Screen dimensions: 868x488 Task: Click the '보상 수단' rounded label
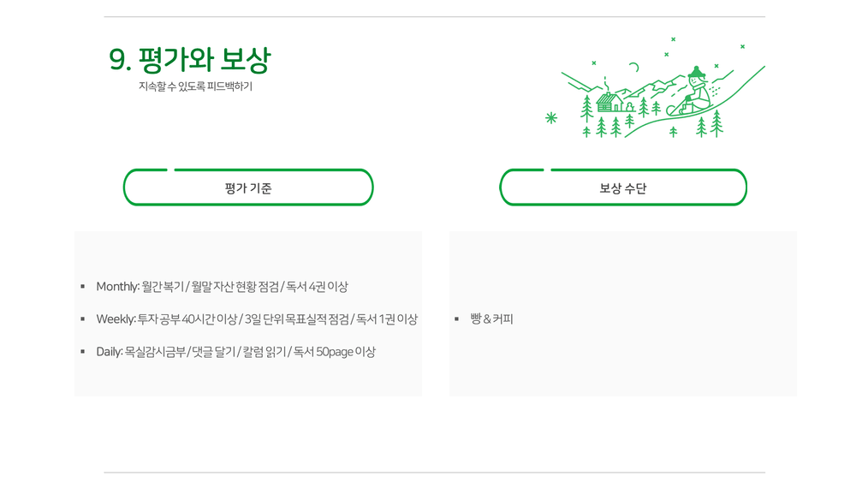[x=623, y=187]
